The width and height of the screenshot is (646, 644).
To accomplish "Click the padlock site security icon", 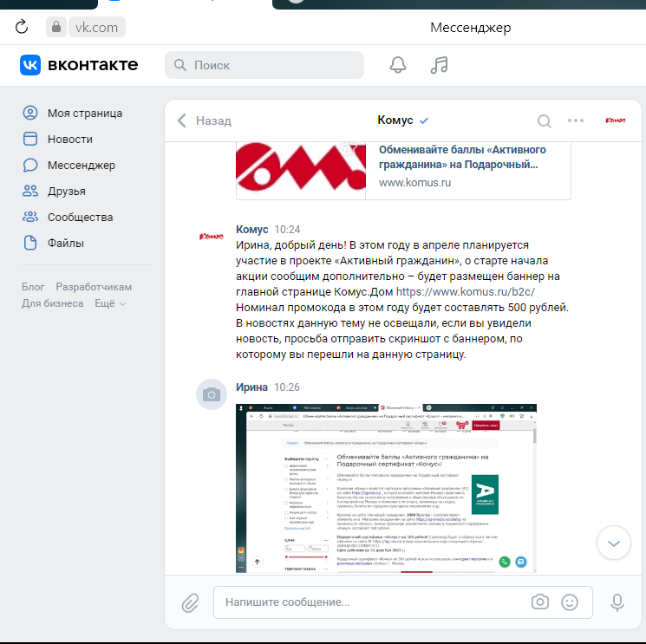I will pos(56,27).
